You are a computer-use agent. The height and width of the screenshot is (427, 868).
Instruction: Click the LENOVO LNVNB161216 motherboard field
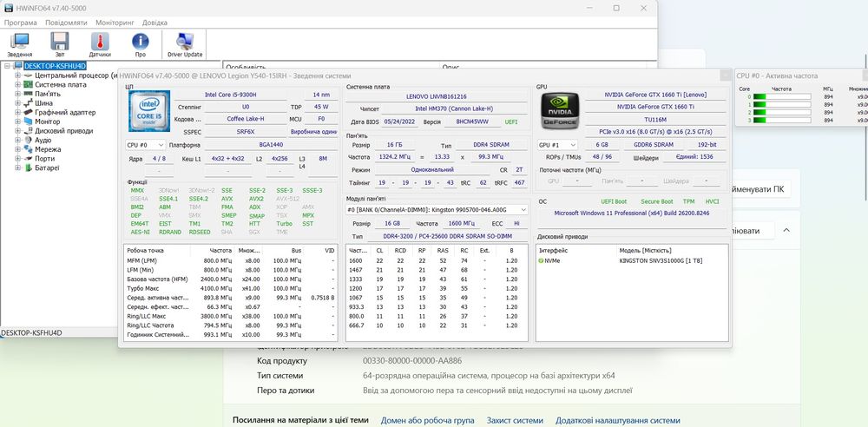click(x=437, y=96)
